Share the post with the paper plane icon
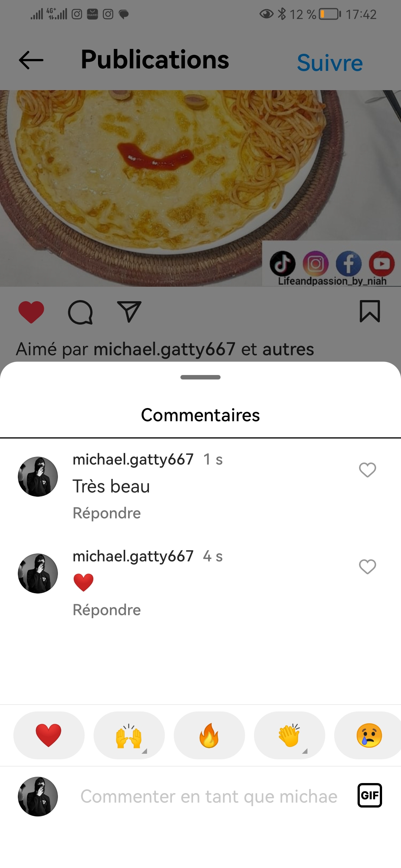Image resolution: width=401 pixels, height=868 pixels. coord(129,311)
